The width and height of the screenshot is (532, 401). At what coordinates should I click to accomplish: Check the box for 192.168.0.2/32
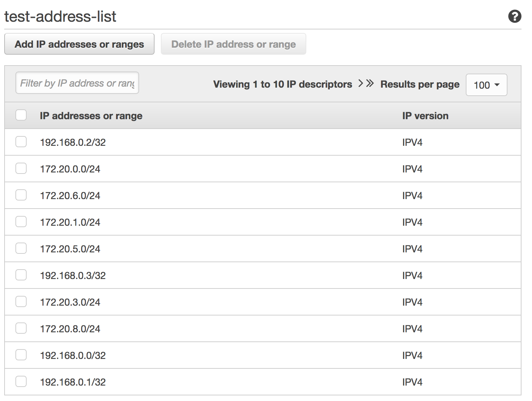(21, 142)
